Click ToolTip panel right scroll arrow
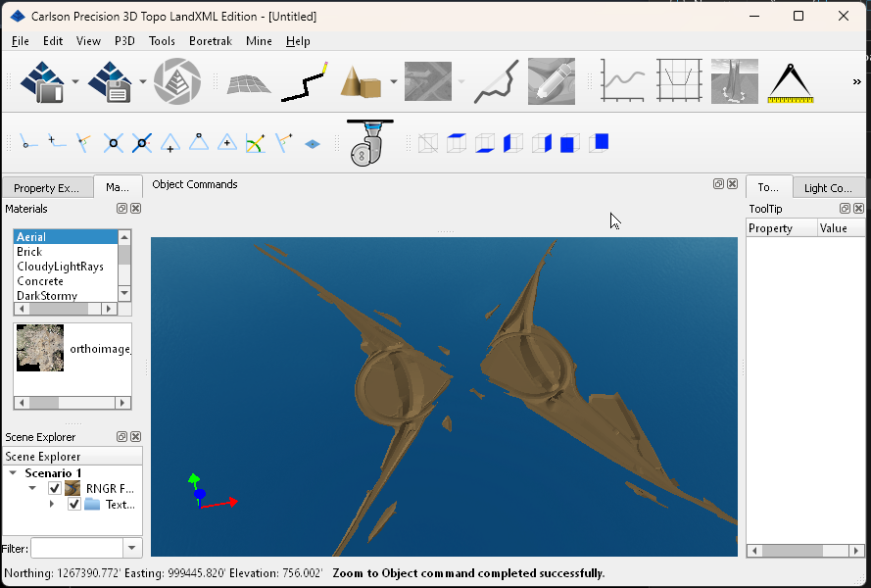 (856, 551)
